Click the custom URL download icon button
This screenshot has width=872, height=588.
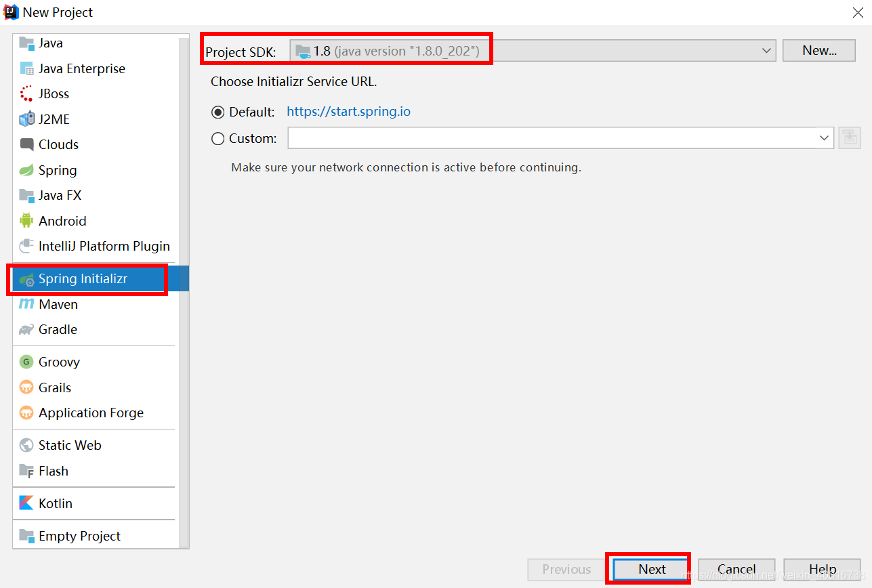pyautogui.click(x=849, y=138)
